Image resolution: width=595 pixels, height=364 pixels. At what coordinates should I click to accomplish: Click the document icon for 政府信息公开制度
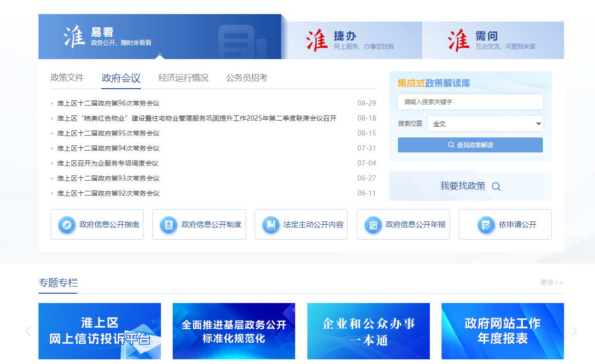pos(168,225)
